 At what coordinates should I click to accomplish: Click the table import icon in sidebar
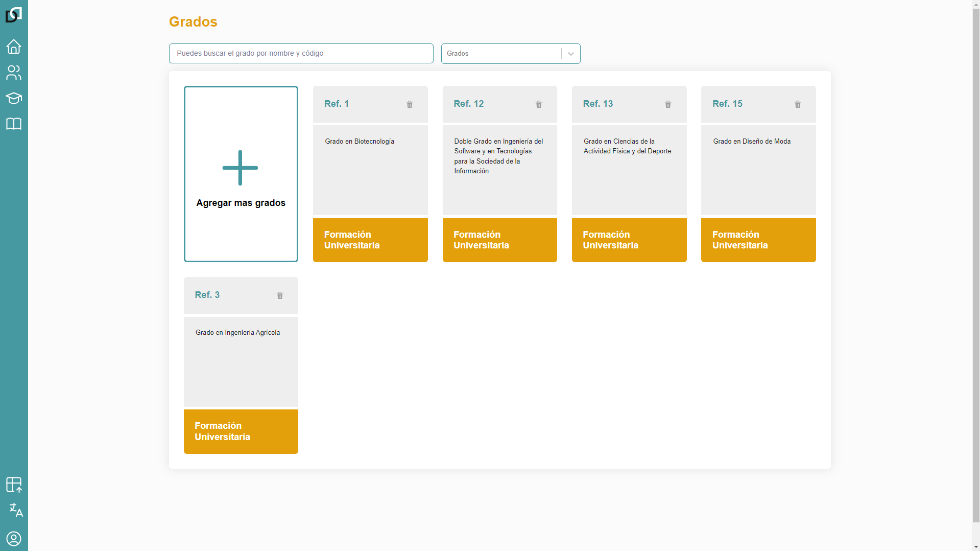click(14, 485)
